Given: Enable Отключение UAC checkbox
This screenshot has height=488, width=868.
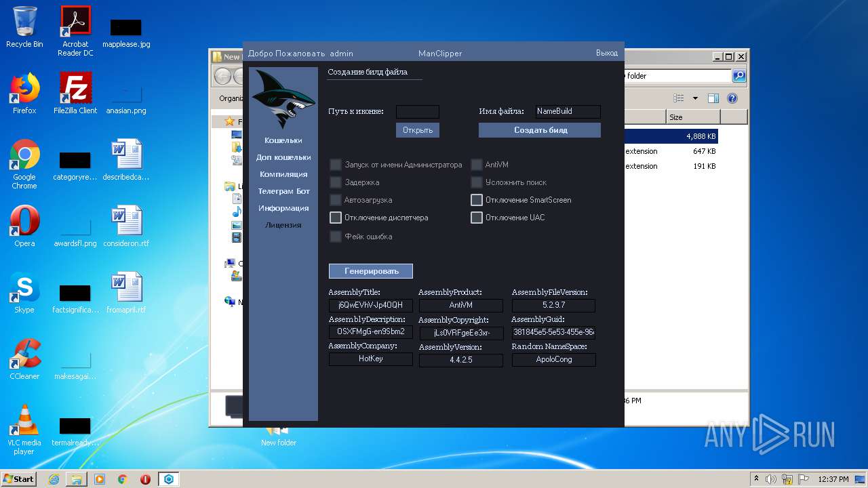Looking at the screenshot, I should 476,218.
